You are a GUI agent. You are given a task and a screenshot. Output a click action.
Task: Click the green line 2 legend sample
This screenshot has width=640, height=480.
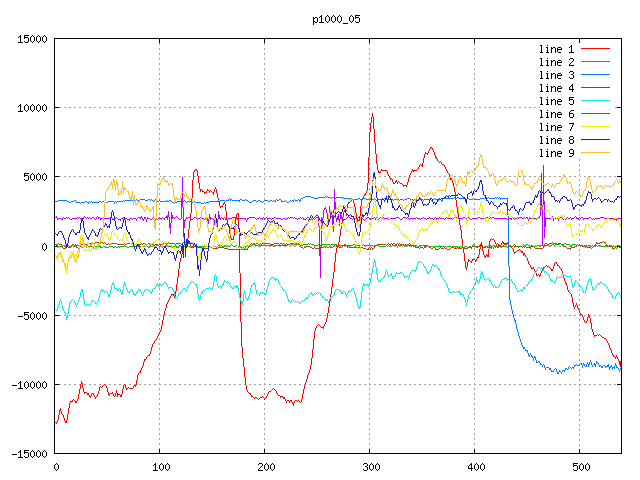pyautogui.click(x=595, y=62)
